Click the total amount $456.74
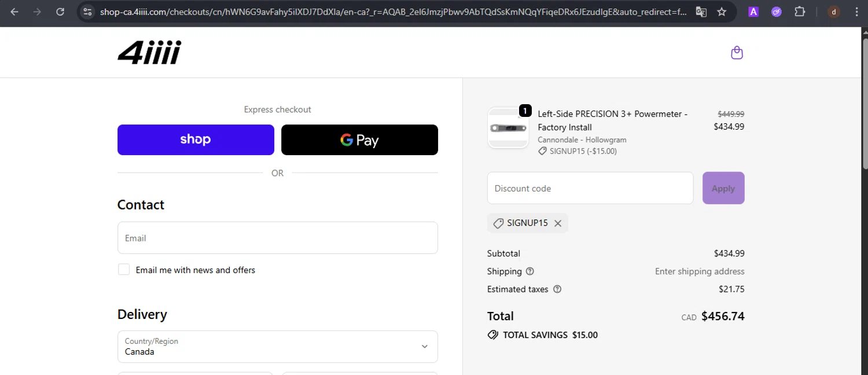Image resolution: width=868 pixels, height=375 pixels. [x=723, y=317]
